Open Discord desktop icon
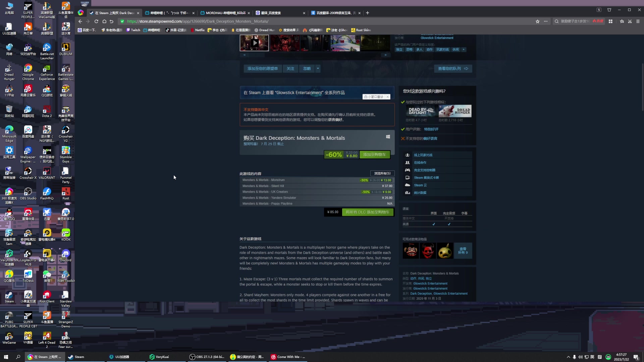Image resolution: width=644 pixels, height=362 pixels. click(66, 256)
